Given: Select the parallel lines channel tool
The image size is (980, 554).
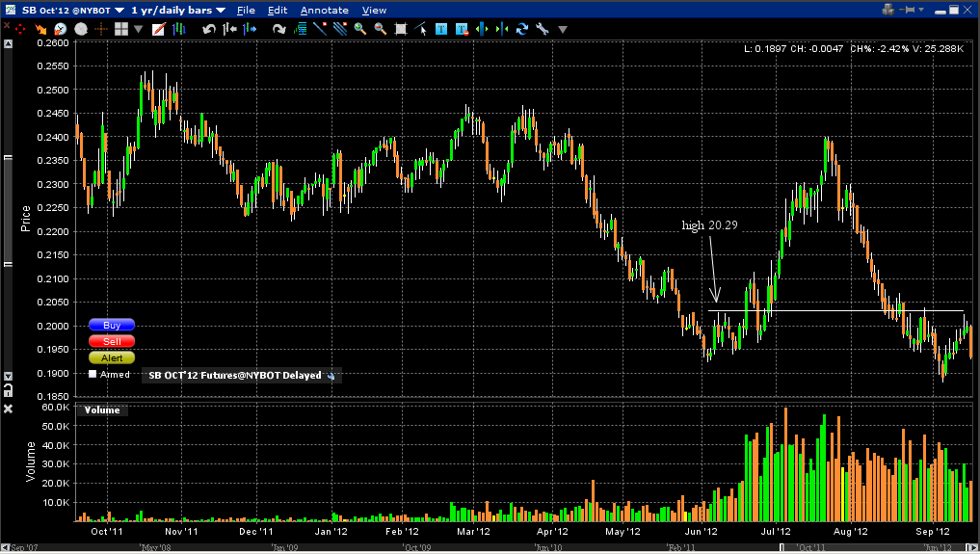Looking at the screenshot, I should 340,29.
